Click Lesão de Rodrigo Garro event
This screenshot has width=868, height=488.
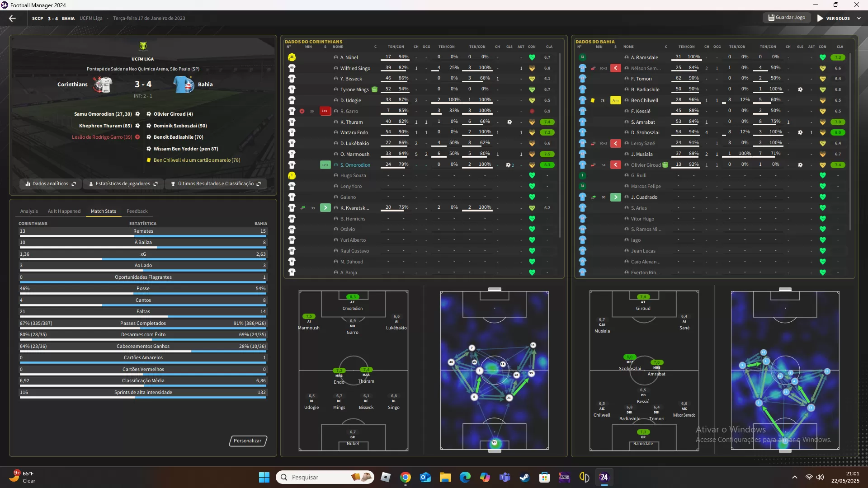[106, 137]
